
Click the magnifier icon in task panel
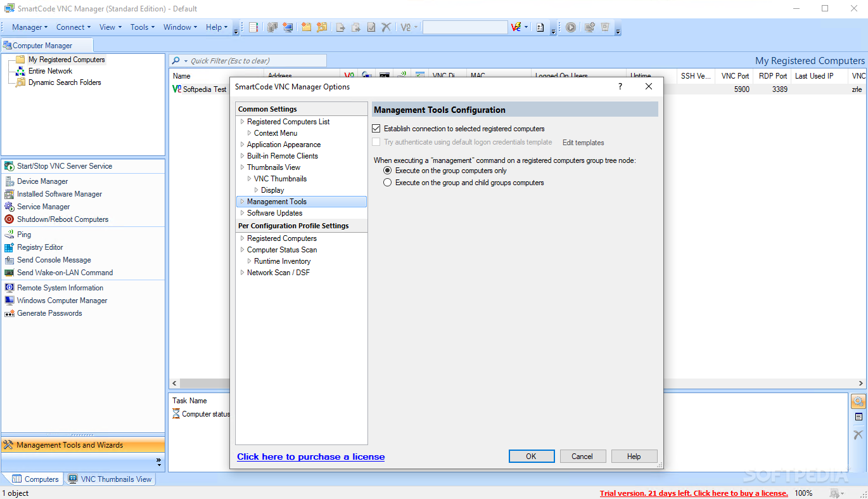858,401
